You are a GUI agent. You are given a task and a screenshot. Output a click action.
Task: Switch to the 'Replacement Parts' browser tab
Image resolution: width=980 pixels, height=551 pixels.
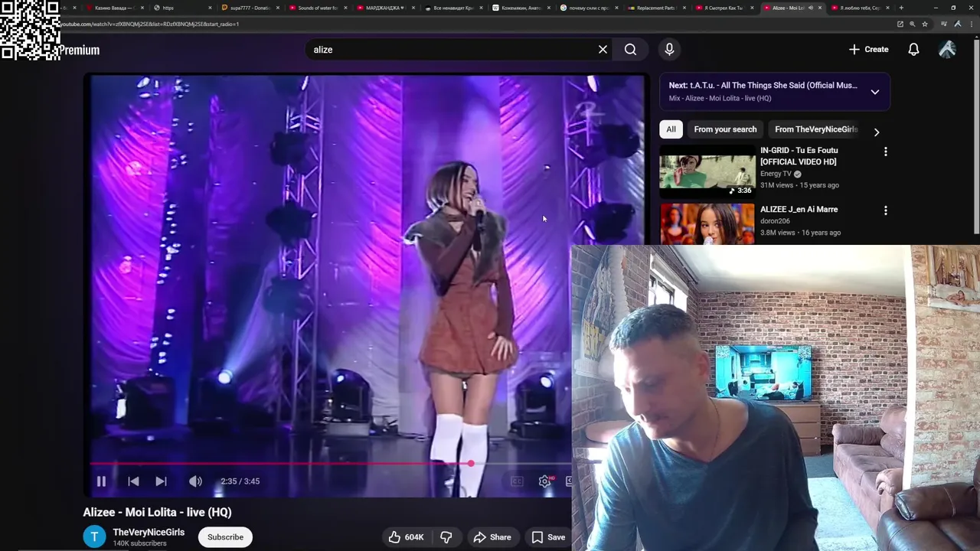click(x=655, y=8)
